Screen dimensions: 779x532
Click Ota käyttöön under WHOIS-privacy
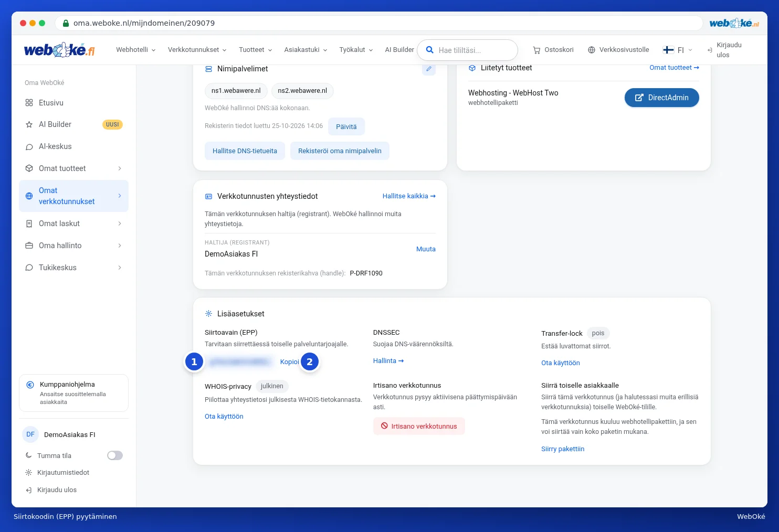click(224, 417)
